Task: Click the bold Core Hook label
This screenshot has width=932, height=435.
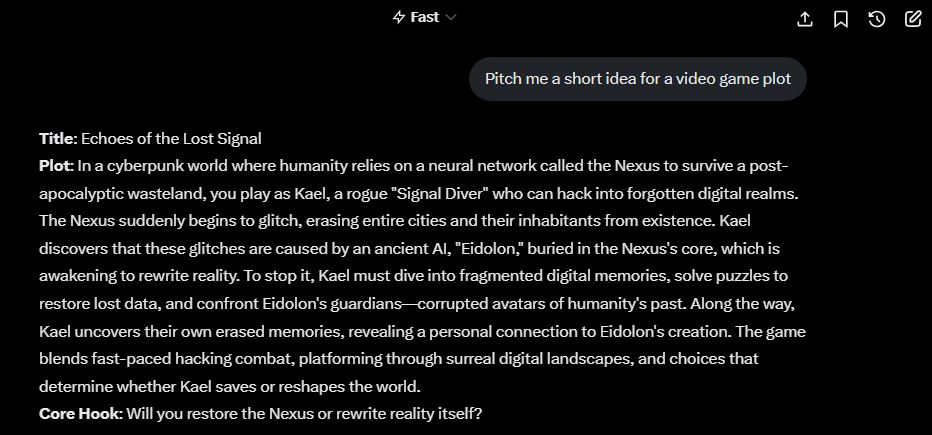Action: [x=80, y=412]
